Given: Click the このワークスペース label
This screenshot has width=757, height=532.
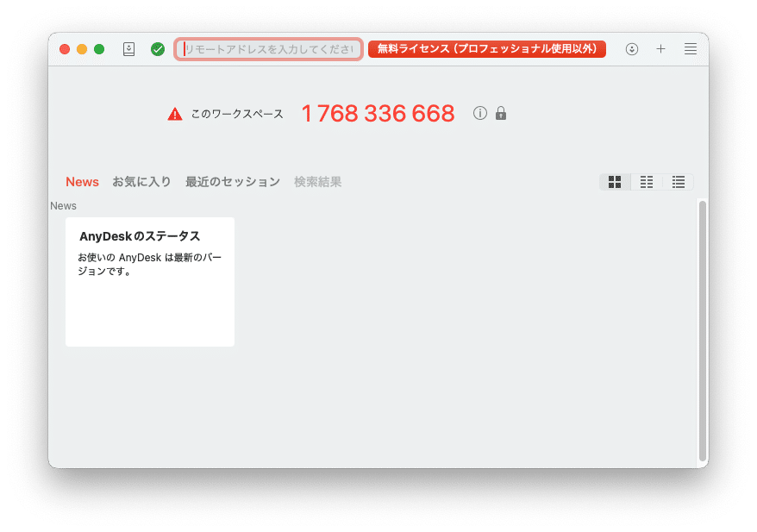Looking at the screenshot, I should tap(237, 115).
